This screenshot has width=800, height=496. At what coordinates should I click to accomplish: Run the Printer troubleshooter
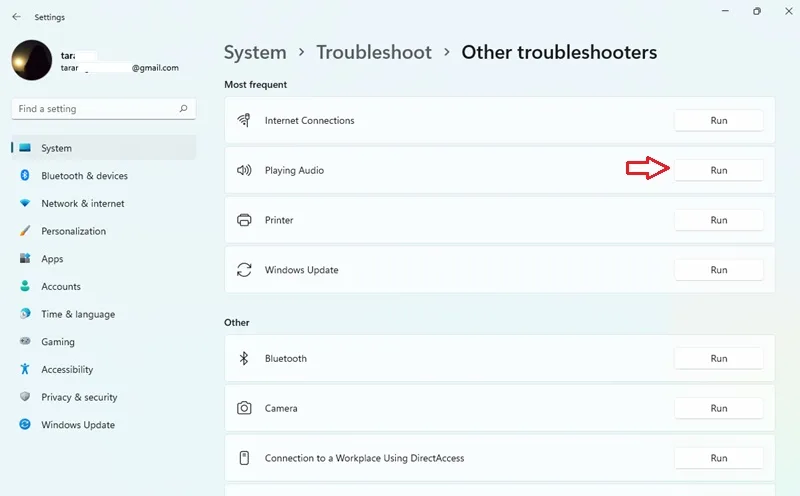tap(718, 220)
